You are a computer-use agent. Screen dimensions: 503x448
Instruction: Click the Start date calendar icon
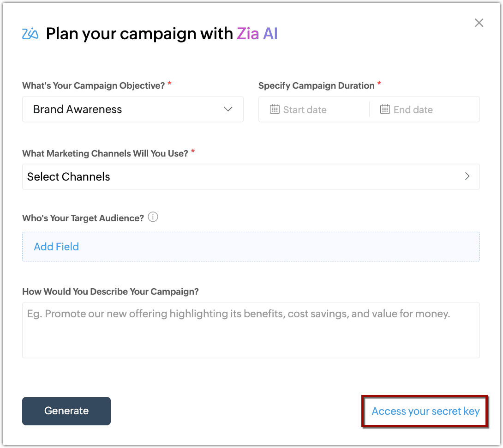pos(275,109)
